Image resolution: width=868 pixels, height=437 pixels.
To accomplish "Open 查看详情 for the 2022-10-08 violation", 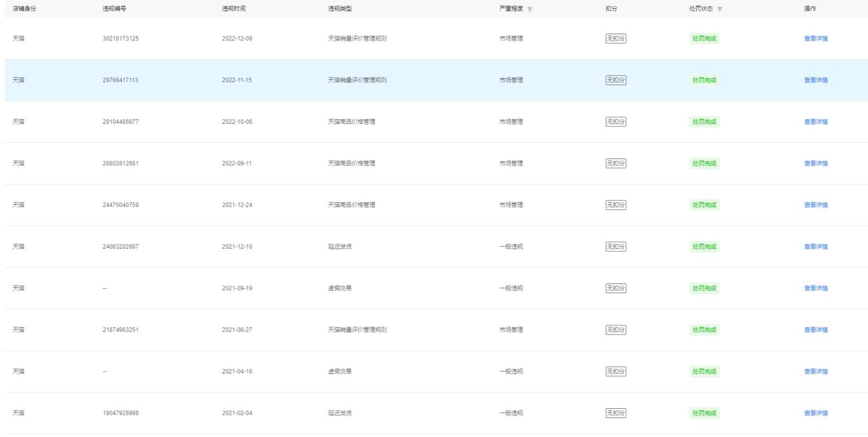I will click(x=816, y=122).
